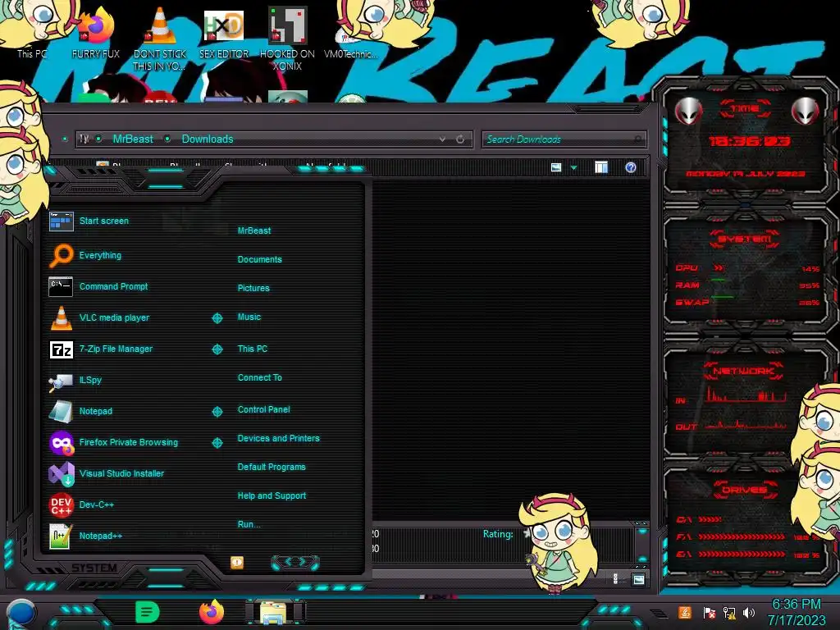The width and height of the screenshot is (840, 630).
Task: Open Documents from start menu
Action: 259,259
